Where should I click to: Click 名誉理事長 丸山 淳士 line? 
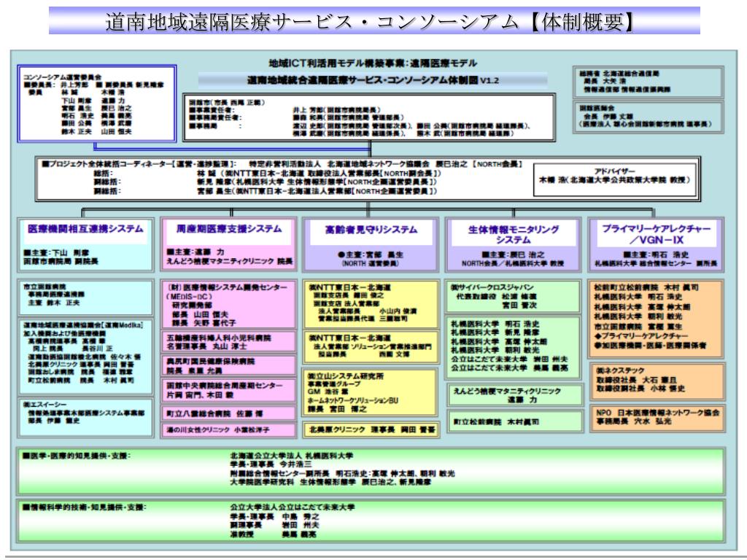click(206, 346)
